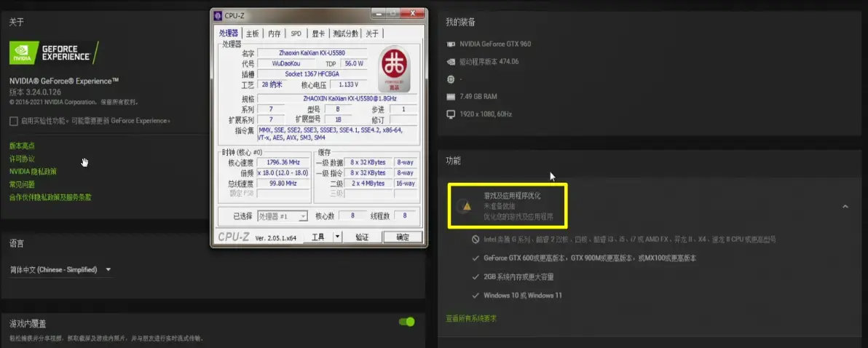This screenshot has width=868, height=348.
Task: Click the yellow warning icon for 游戏及应用程序优化
Action: pyautogui.click(x=467, y=206)
